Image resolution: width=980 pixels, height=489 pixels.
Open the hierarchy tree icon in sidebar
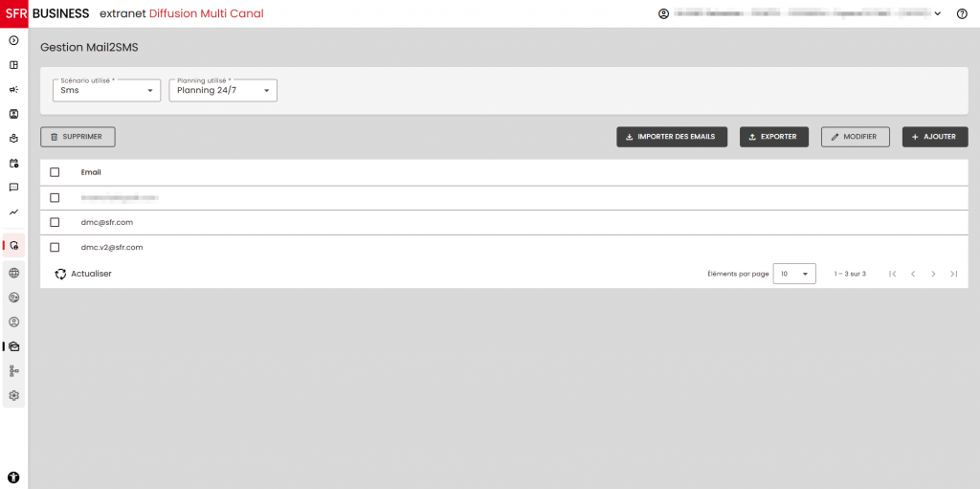click(13, 370)
